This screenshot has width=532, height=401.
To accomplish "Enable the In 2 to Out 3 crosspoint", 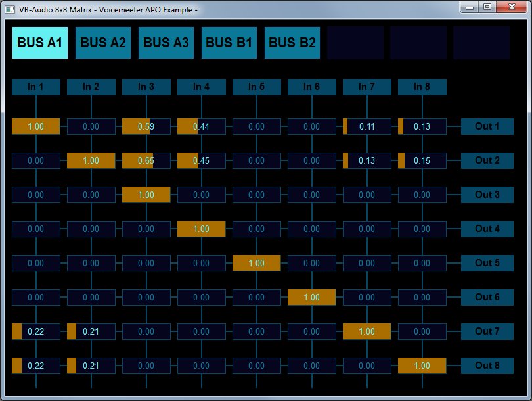I will [91, 195].
